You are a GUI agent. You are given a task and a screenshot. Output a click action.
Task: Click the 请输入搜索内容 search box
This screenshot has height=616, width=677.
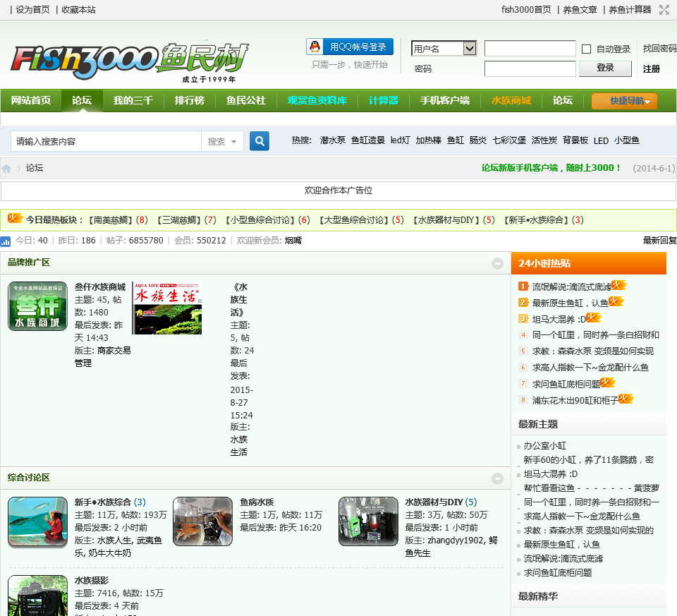pyautogui.click(x=106, y=141)
